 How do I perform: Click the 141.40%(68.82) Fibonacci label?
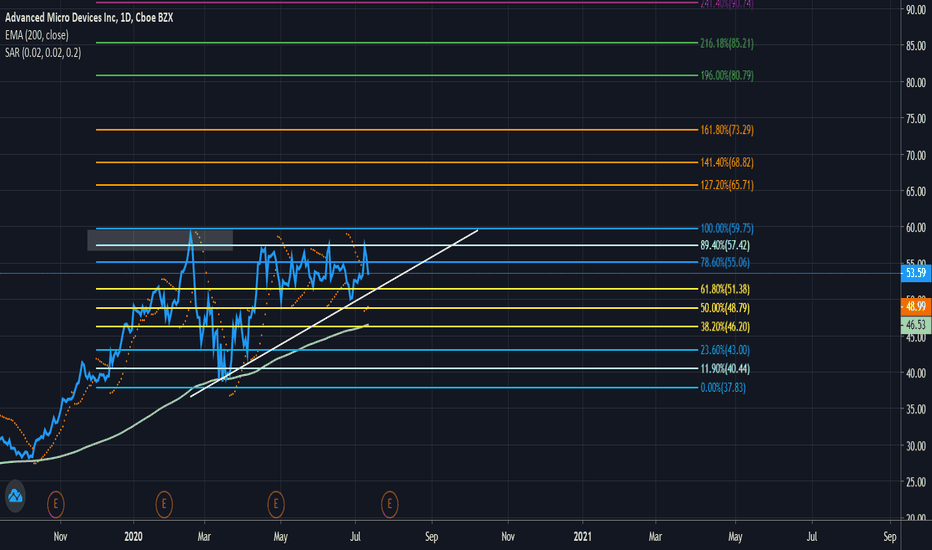tap(726, 162)
